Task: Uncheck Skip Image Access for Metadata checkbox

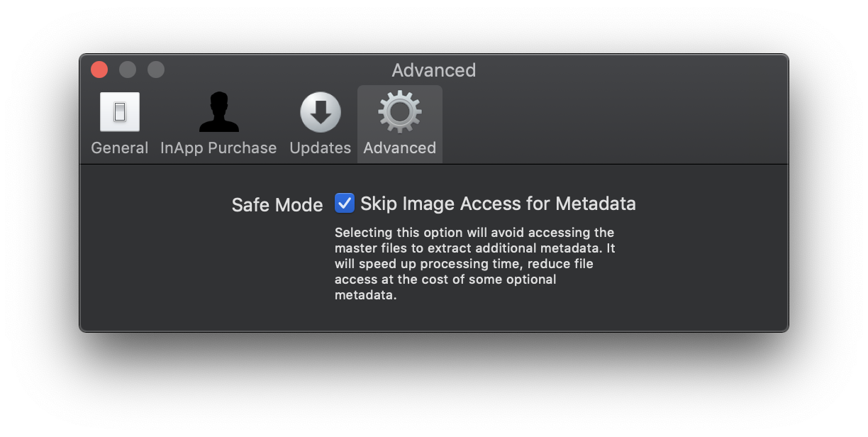Action: [x=345, y=204]
